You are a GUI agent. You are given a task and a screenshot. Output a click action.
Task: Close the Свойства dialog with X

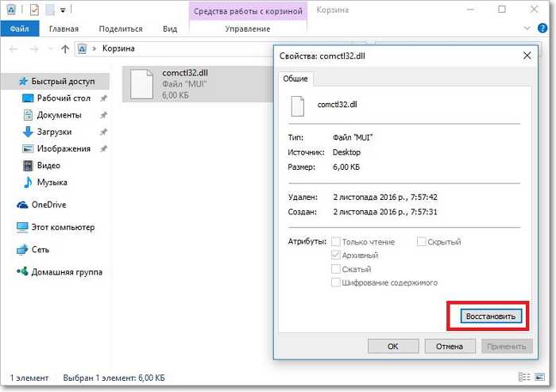click(527, 56)
